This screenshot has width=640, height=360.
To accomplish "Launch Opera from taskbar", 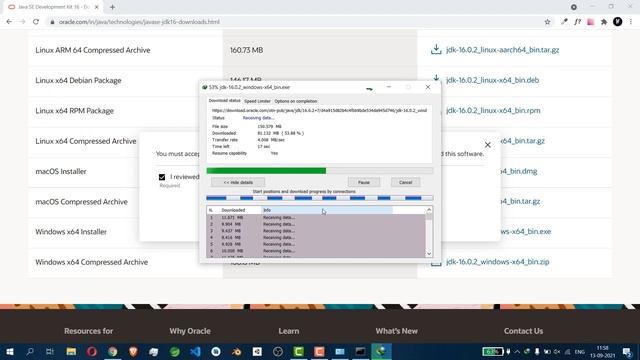I will pos(92,351).
